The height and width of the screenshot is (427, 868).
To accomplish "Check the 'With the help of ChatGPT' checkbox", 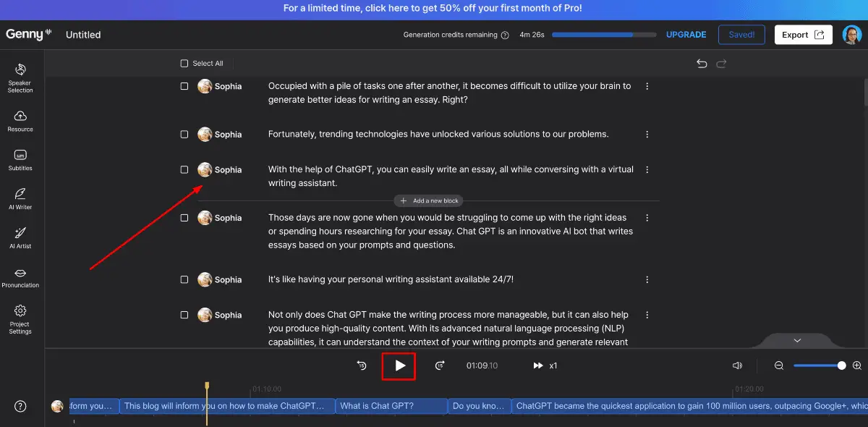I will [x=184, y=169].
